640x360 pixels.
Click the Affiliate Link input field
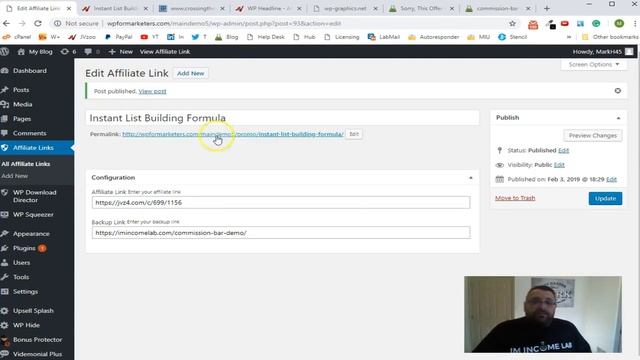[281, 202]
